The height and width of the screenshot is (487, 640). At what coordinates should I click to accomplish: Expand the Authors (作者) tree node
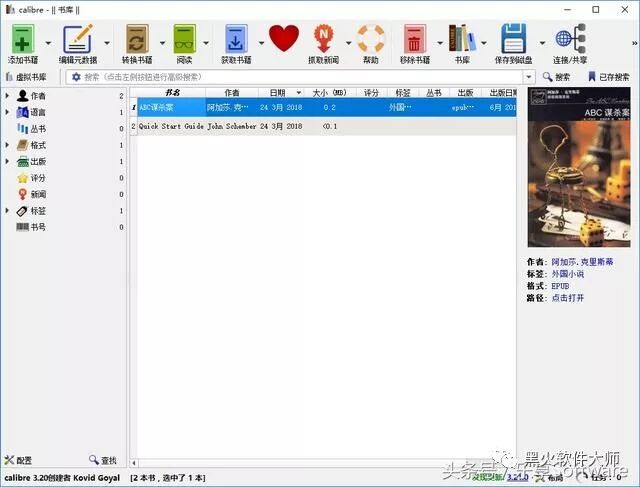(7, 96)
